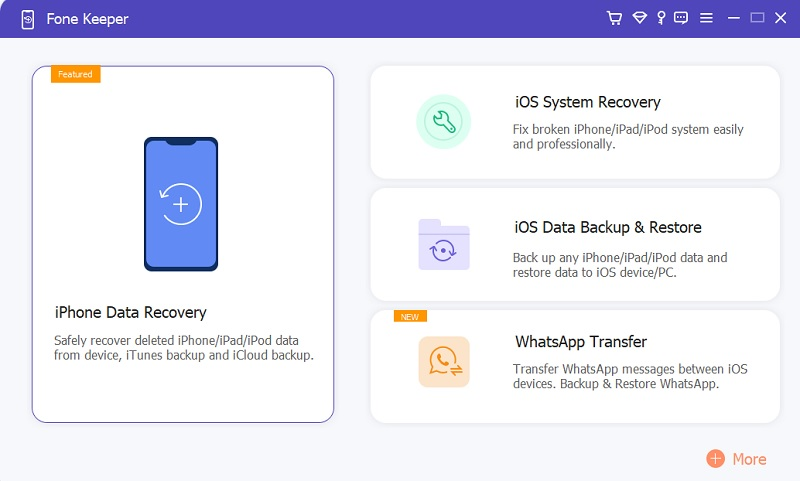
Task: Click the orange plus More icon
Action: 715,459
